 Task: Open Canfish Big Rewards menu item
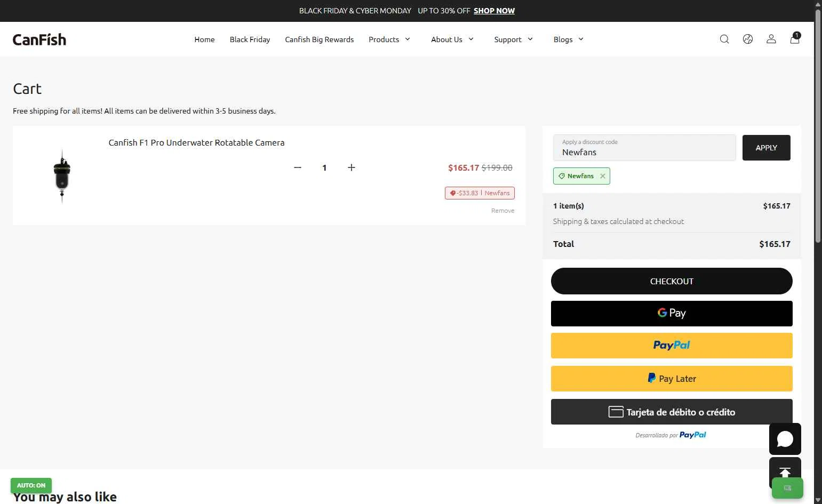click(x=320, y=39)
